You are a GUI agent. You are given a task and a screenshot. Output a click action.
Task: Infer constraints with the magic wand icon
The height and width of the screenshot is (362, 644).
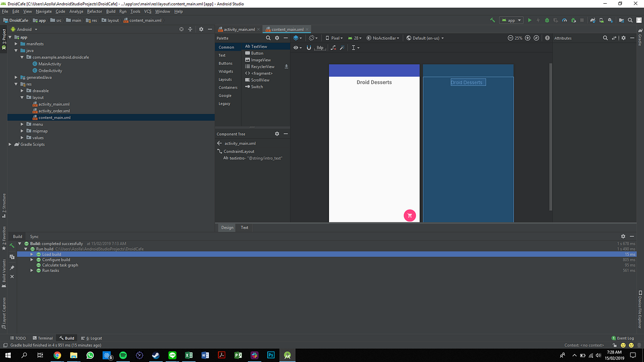(x=342, y=48)
